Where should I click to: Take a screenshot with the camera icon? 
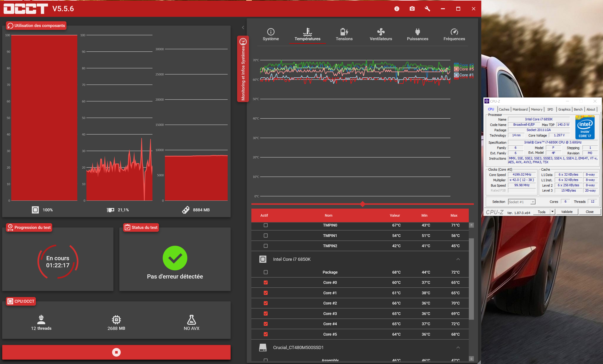(x=412, y=9)
